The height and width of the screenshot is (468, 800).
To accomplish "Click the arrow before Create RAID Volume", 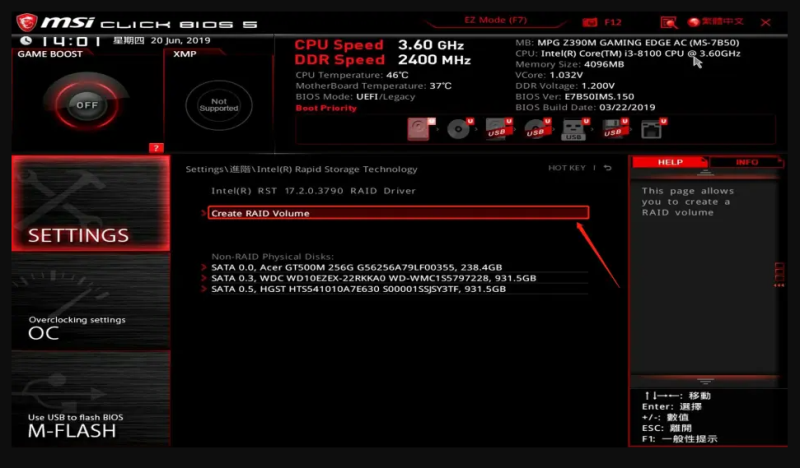I will pyautogui.click(x=204, y=213).
